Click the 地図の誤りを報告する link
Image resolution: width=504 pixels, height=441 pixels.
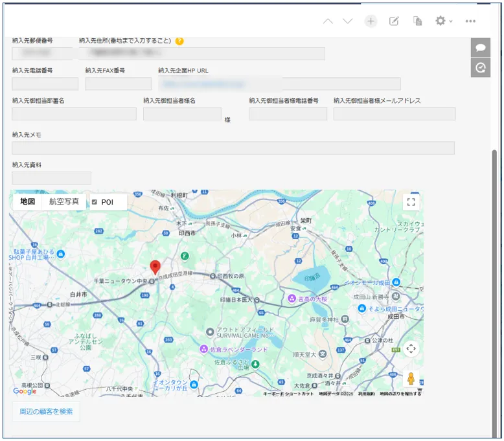[x=400, y=394]
